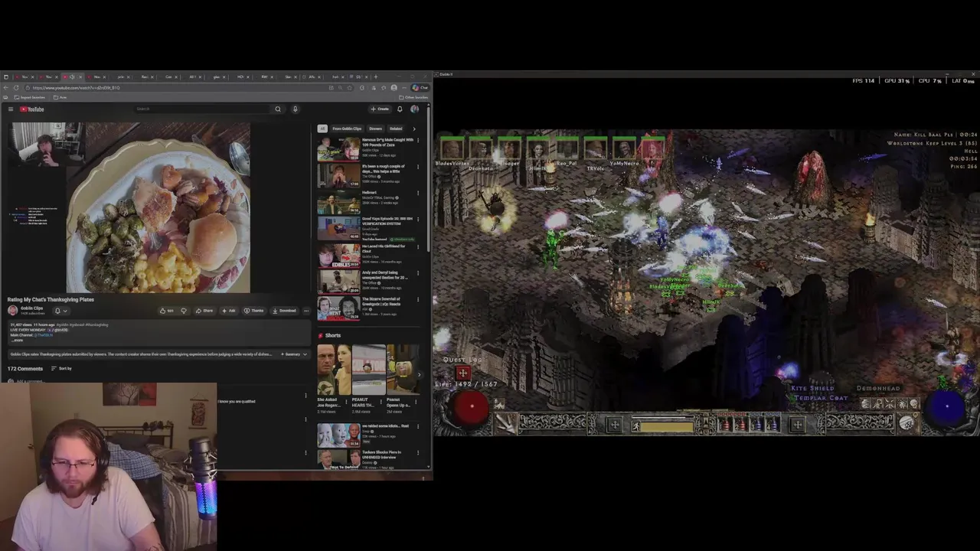Click the YouTube logo
This screenshot has width=980, height=551.
32,109
